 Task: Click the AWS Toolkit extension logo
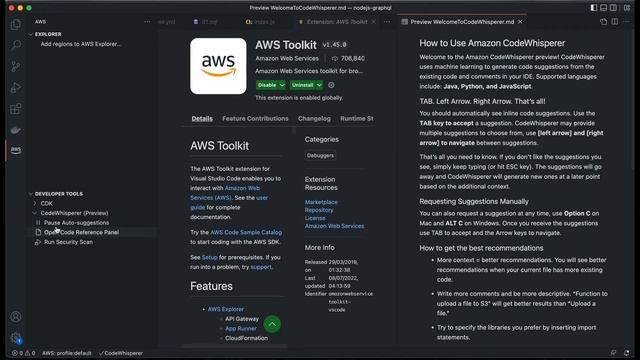(218, 66)
